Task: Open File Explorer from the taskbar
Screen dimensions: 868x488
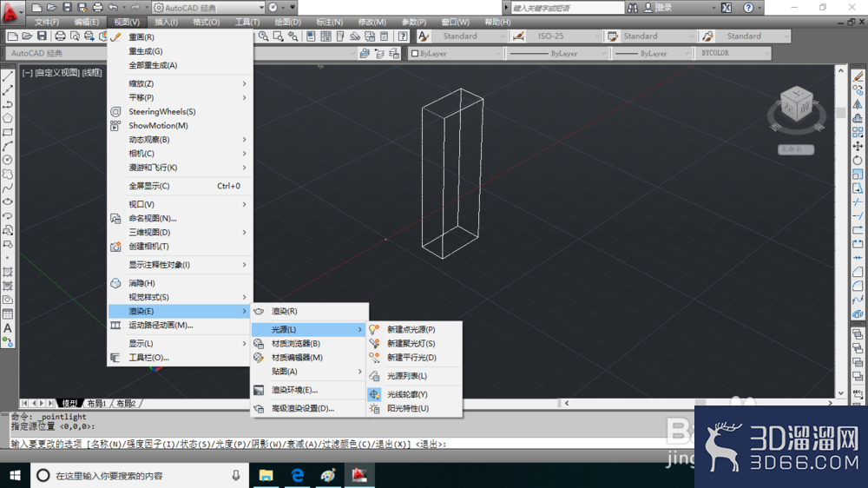Action: tap(266, 475)
